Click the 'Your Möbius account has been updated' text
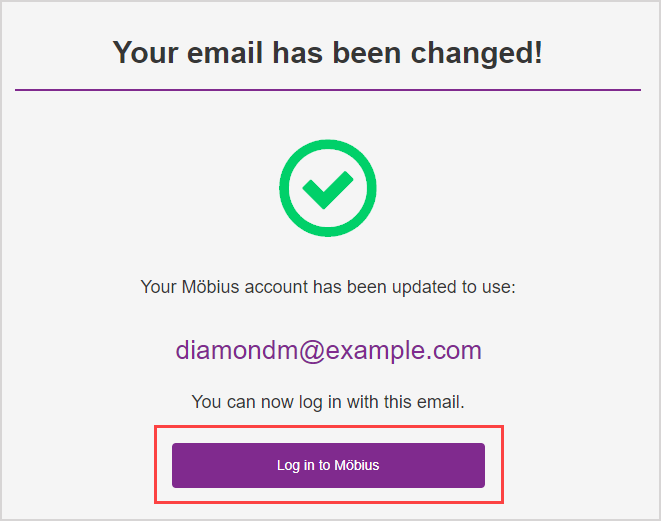The width and height of the screenshot is (661, 521). [328, 287]
